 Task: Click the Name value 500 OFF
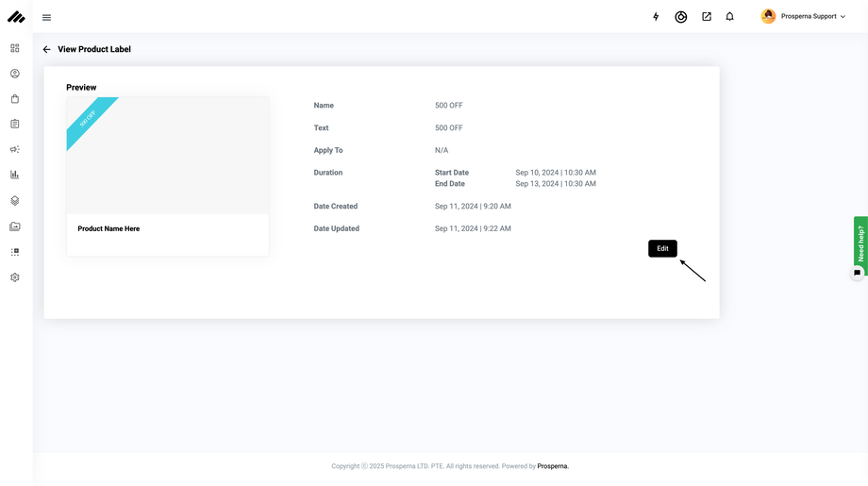pos(448,105)
